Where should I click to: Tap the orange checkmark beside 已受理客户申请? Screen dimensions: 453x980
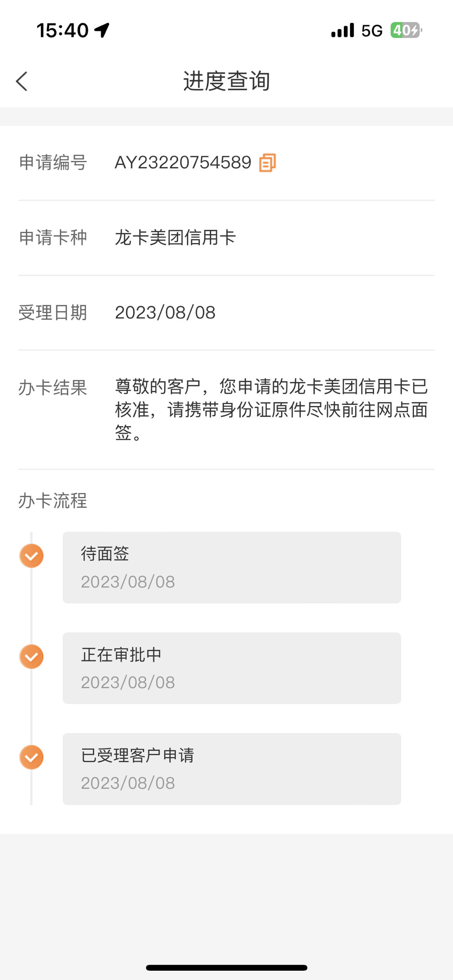[31, 757]
